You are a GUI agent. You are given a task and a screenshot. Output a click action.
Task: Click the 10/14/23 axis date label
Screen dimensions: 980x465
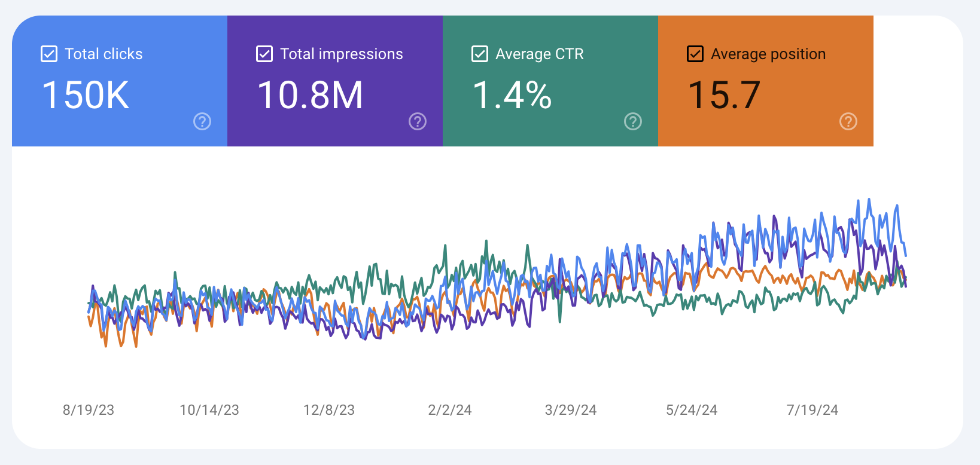(209, 410)
